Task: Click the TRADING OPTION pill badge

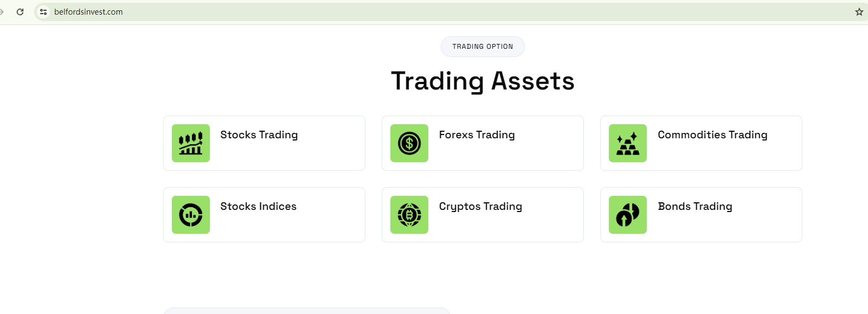Action: coord(483,47)
